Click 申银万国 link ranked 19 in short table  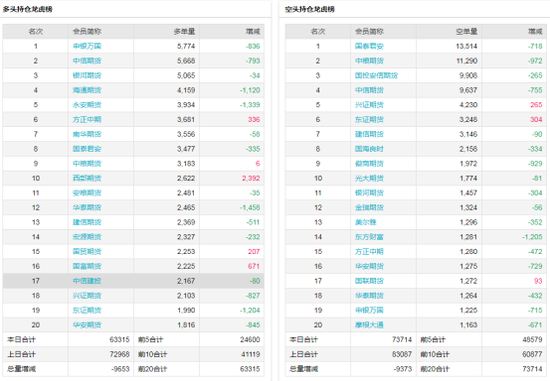click(369, 310)
